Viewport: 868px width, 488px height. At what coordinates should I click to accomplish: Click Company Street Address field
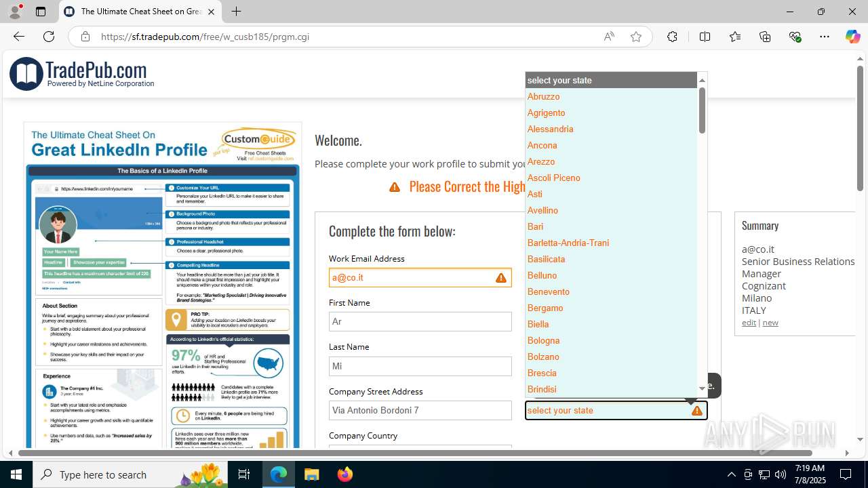click(420, 410)
